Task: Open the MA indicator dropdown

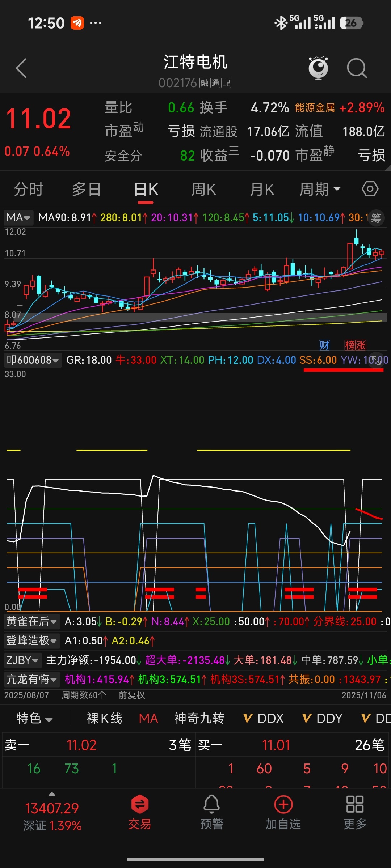Action: (18, 218)
